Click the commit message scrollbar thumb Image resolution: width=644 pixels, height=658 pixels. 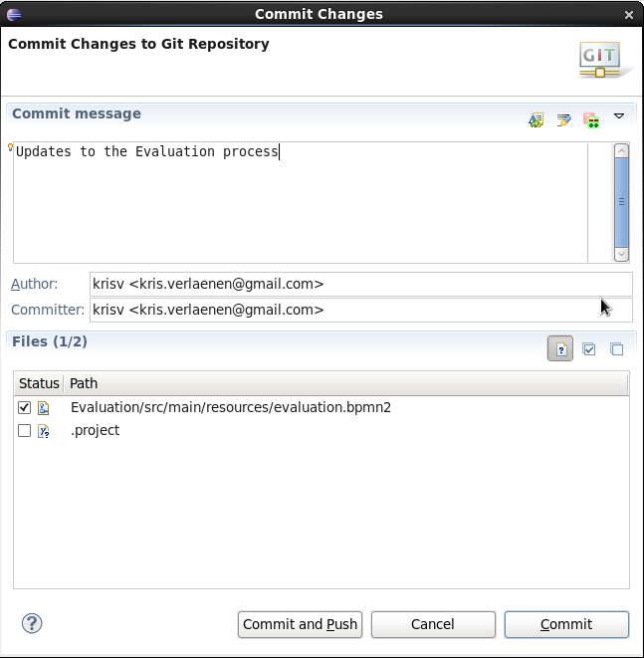tap(622, 201)
